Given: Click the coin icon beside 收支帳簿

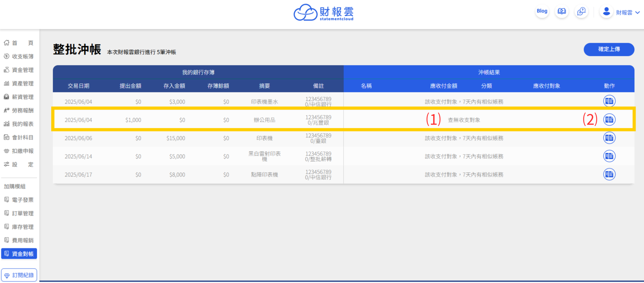Looking at the screenshot, I should coord(6,56).
